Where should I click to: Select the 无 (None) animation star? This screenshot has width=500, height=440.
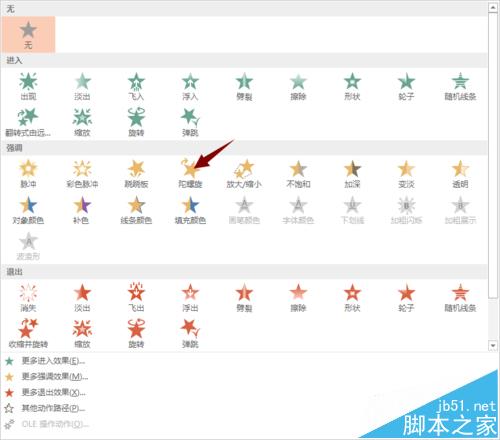click(x=28, y=34)
